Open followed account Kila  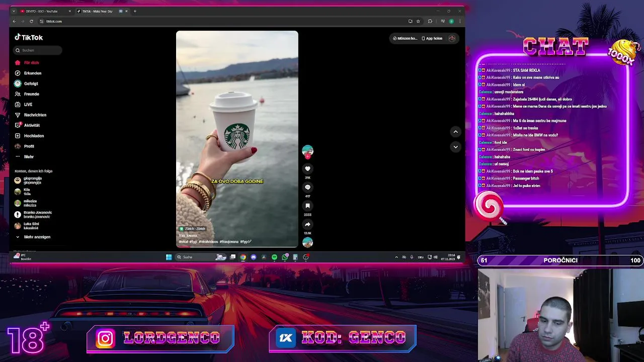coord(23,192)
